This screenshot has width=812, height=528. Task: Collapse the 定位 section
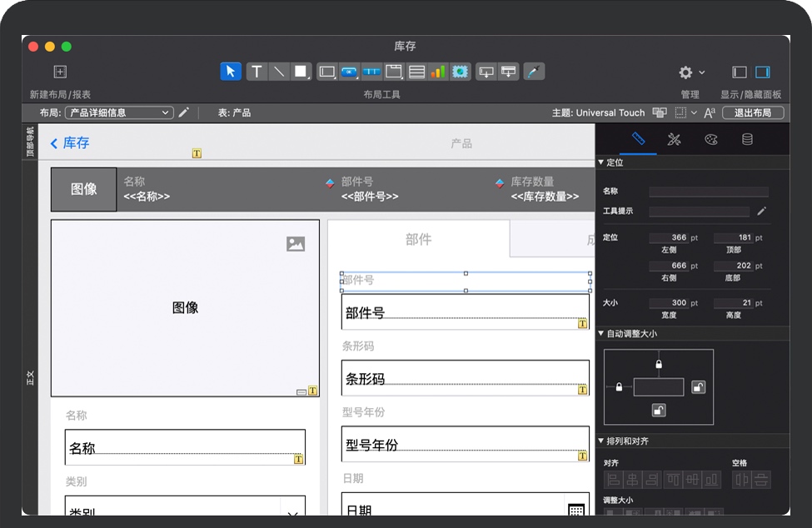[602, 162]
